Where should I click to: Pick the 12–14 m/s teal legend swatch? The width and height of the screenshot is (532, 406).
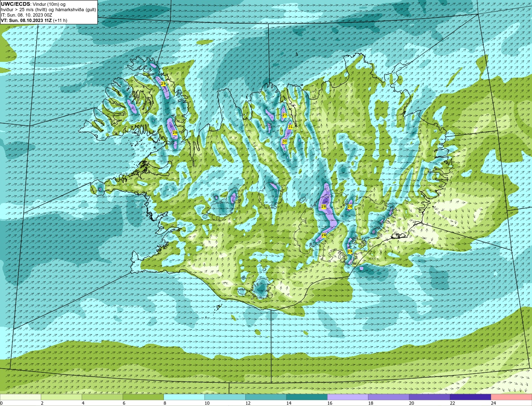(x=266, y=397)
